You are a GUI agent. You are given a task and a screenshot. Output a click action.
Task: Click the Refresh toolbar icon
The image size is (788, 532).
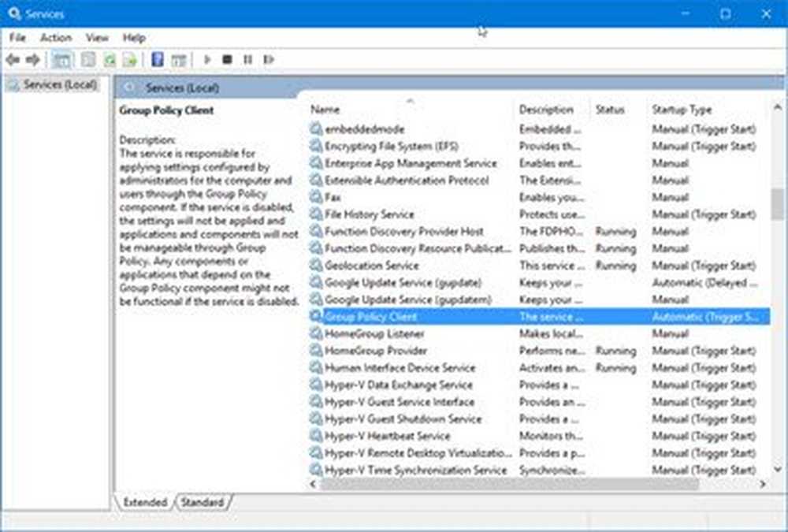click(x=110, y=60)
